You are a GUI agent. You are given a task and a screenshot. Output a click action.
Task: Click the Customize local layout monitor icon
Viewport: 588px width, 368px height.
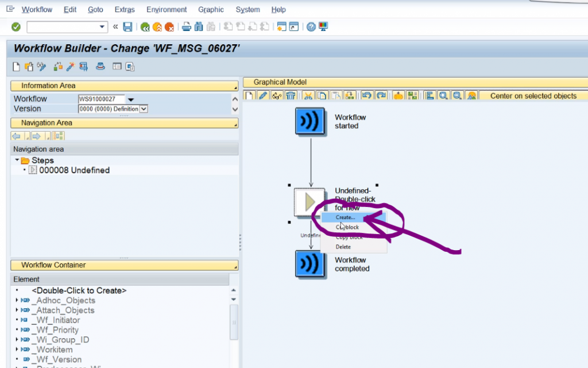[323, 27]
